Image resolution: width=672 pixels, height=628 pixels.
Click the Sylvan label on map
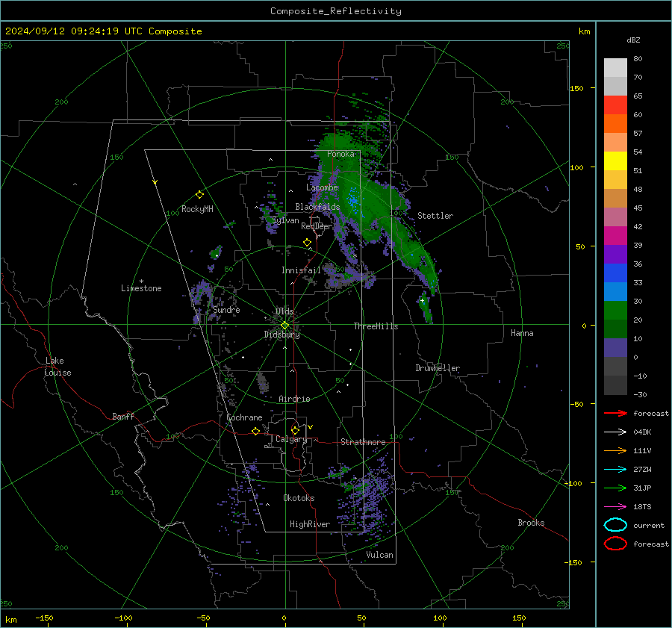pos(285,220)
